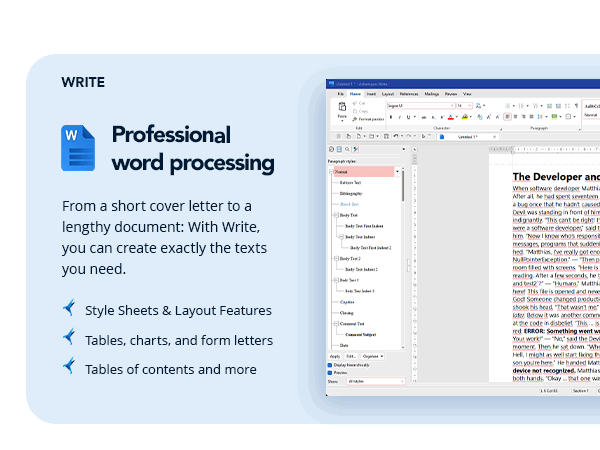Click the decrease indent icon
The width and height of the screenshot is (600, 450).
tap(549, 106)
